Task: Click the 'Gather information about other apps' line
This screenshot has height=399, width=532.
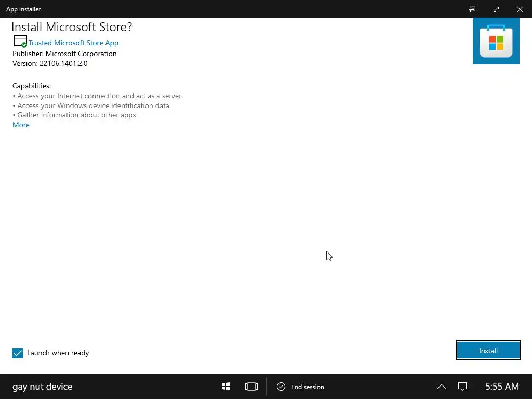Action: tap(74, 115)
